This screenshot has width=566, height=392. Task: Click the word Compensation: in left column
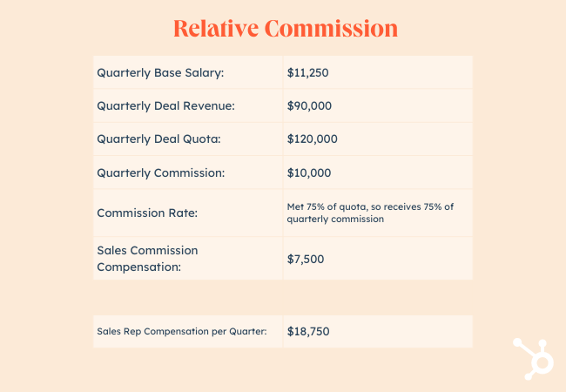139,267
